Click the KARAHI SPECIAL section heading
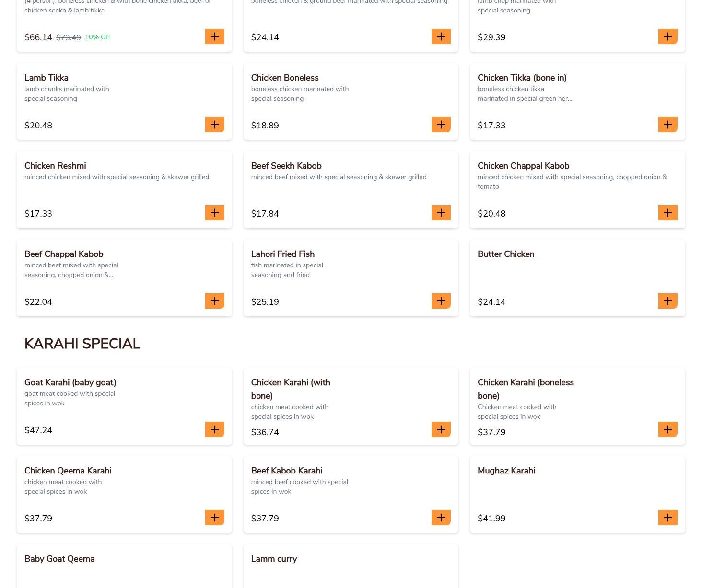This screenshot has height=588, width=702. click(x=82, y=344)
